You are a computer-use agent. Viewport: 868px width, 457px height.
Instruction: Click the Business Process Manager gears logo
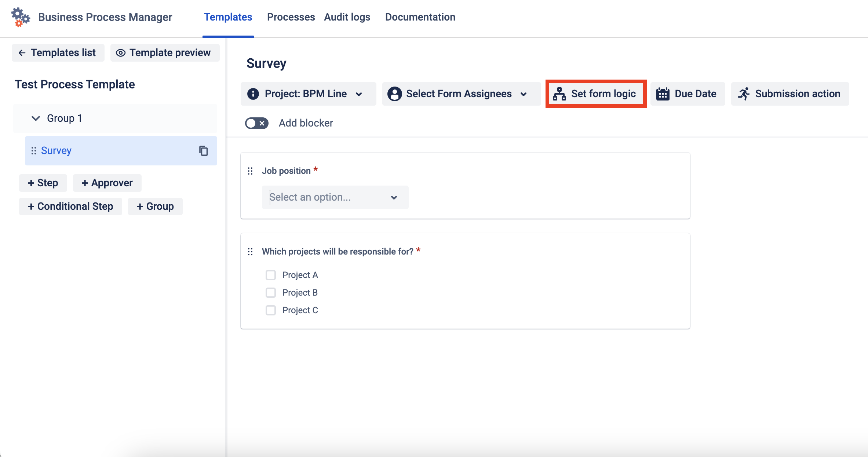click(x=20, y=17)
